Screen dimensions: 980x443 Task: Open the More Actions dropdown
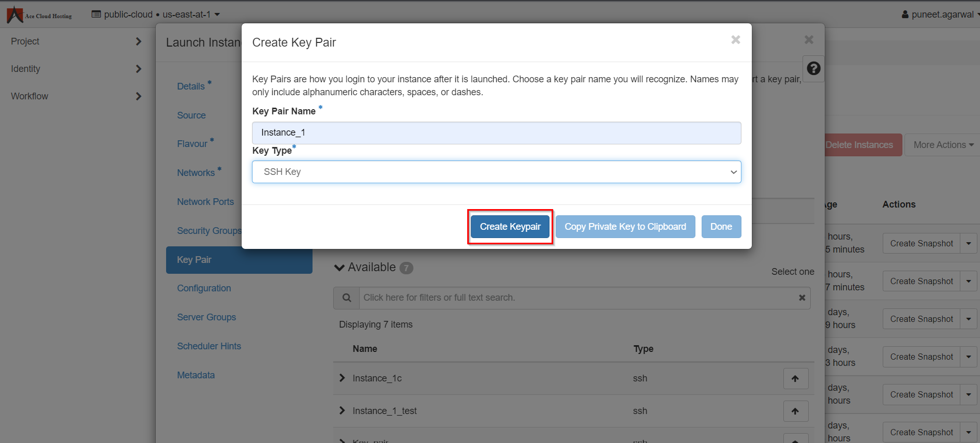[x=943, y=145]
